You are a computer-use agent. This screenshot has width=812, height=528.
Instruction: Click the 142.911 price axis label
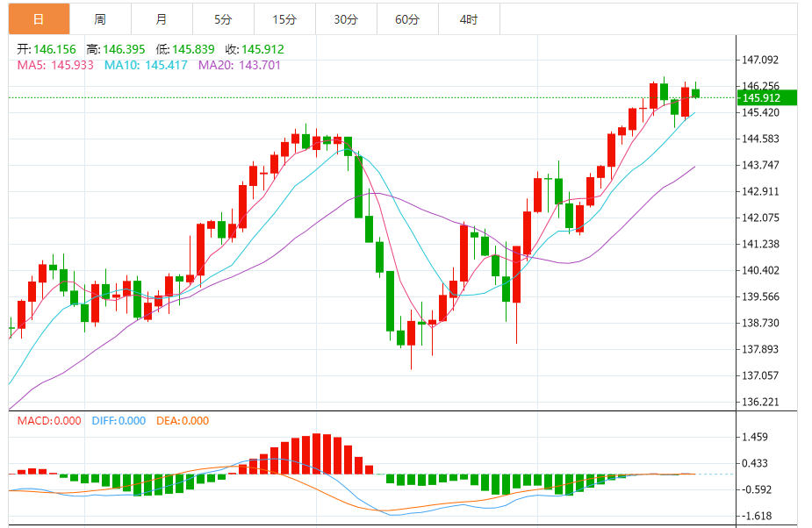(760, 191)
